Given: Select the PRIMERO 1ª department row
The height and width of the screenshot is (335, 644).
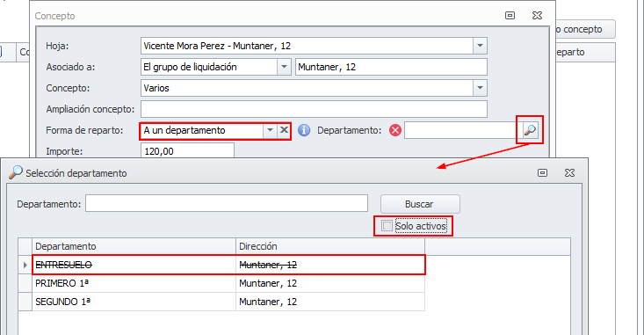Looking at the screenshot, I should [228, 283].
